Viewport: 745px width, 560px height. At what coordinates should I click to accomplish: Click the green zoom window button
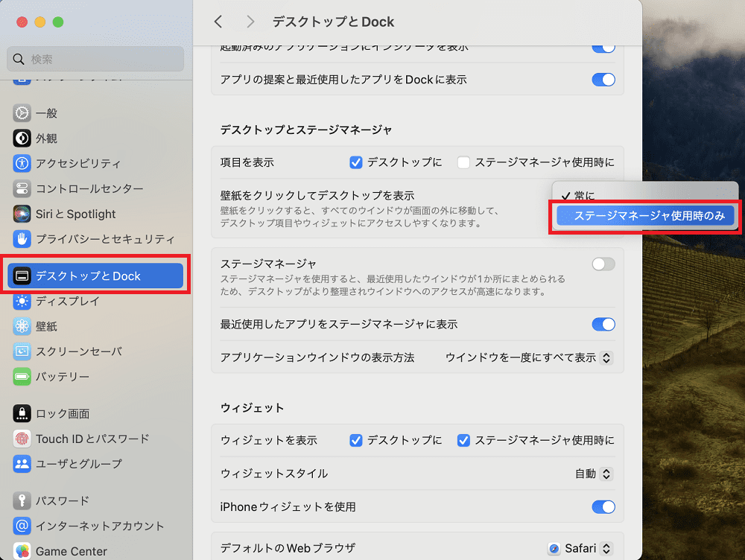coord(58,22)
